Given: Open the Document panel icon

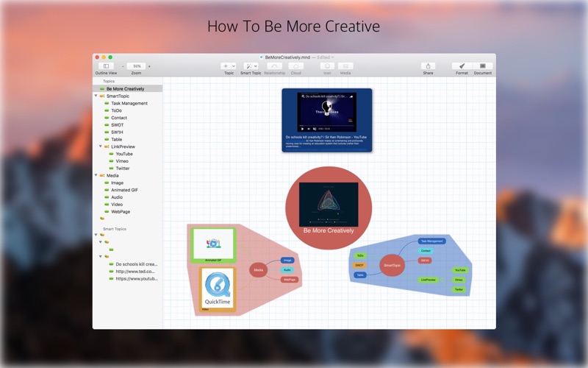Looking at the screenshot, I should pos(483,66).
